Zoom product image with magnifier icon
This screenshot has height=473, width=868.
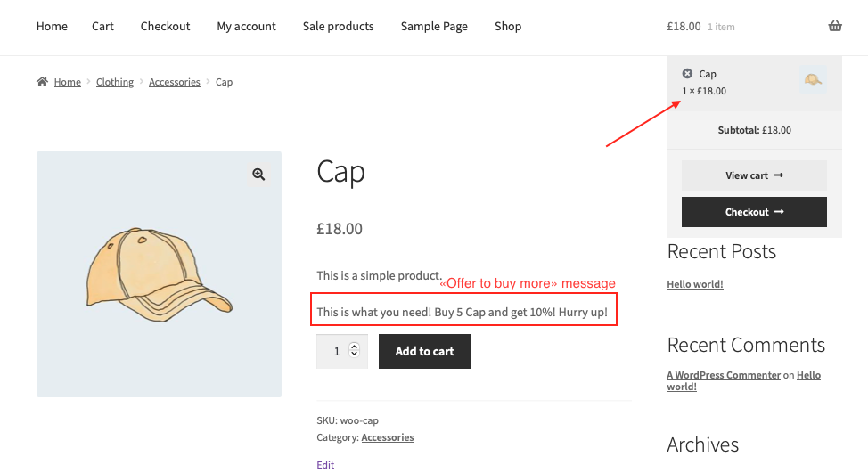(x=258, y=175)
